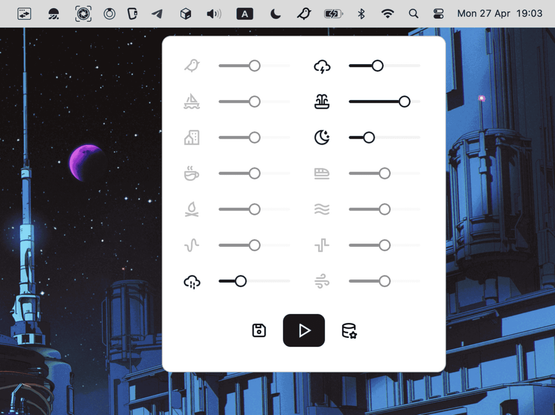Toggle the sine wave noise icon
Image resolution: width=555 pixels, height=415 pixels.
(x=192, y=245)
